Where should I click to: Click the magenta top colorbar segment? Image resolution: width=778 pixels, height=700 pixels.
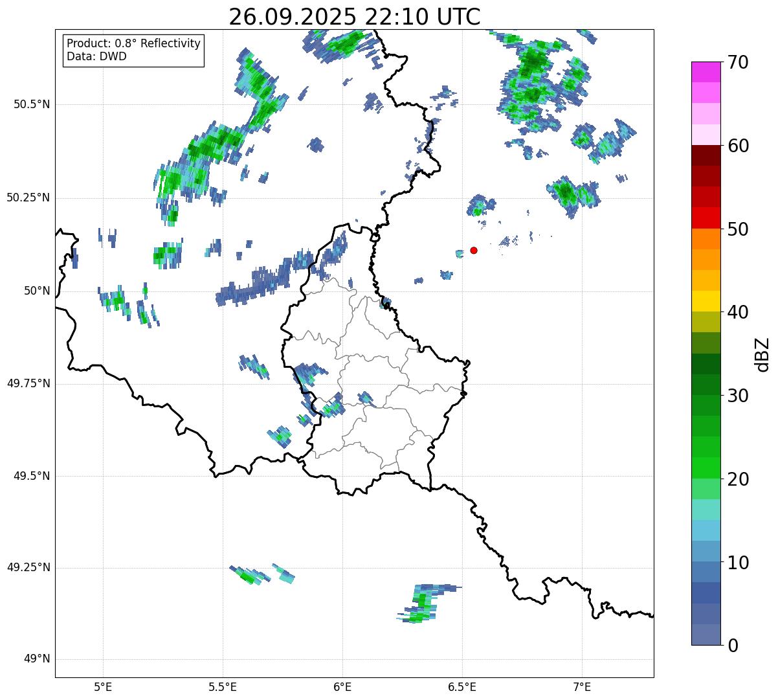pos(706,72)
